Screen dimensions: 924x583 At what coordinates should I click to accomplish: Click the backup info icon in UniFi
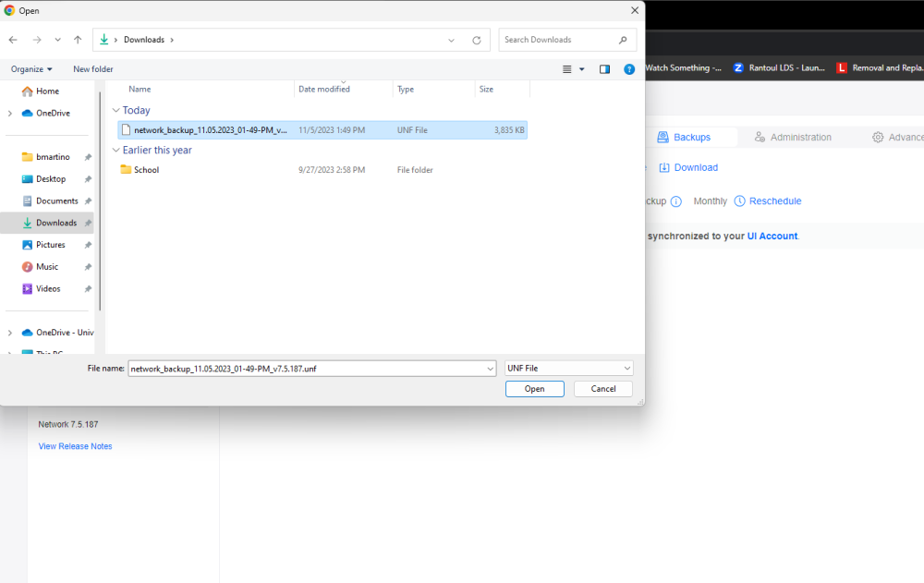(676, 201)
